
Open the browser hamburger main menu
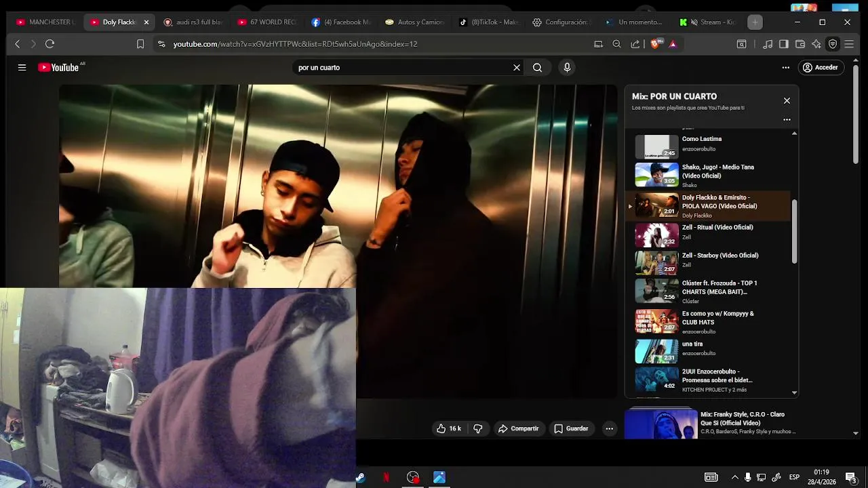click(x=849, y=44)
